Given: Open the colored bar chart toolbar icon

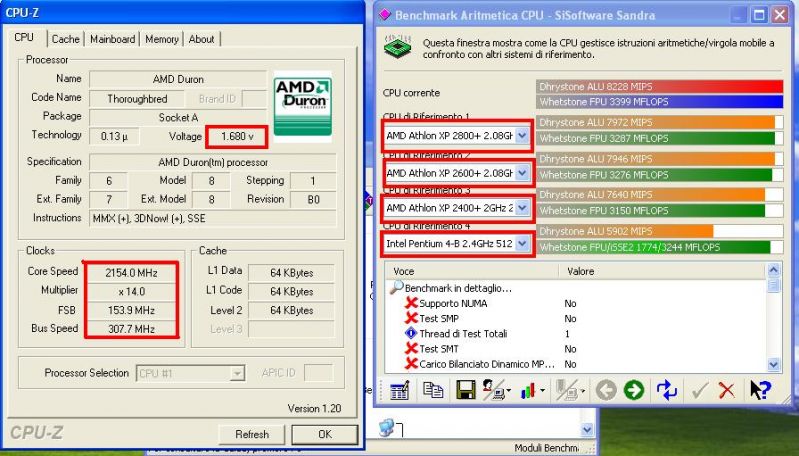Looking at the screenshot, I should click(x=530, y=390).
